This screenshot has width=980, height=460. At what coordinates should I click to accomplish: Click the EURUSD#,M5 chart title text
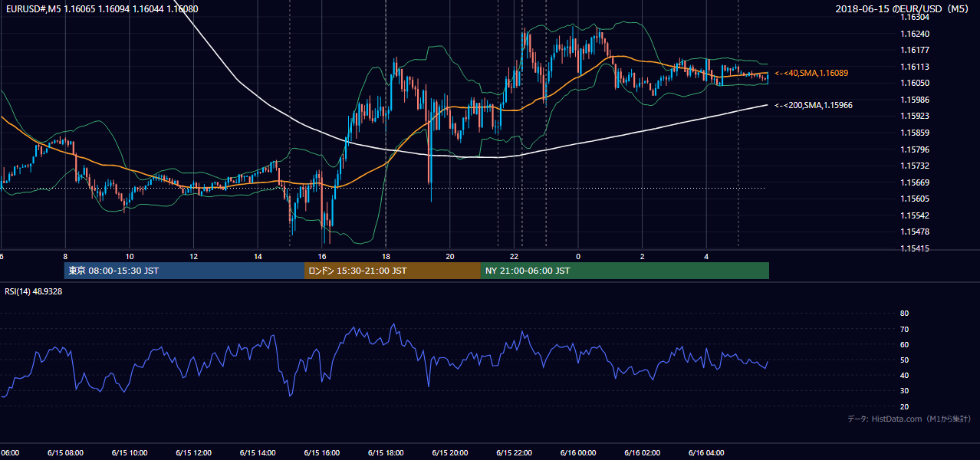101,9
